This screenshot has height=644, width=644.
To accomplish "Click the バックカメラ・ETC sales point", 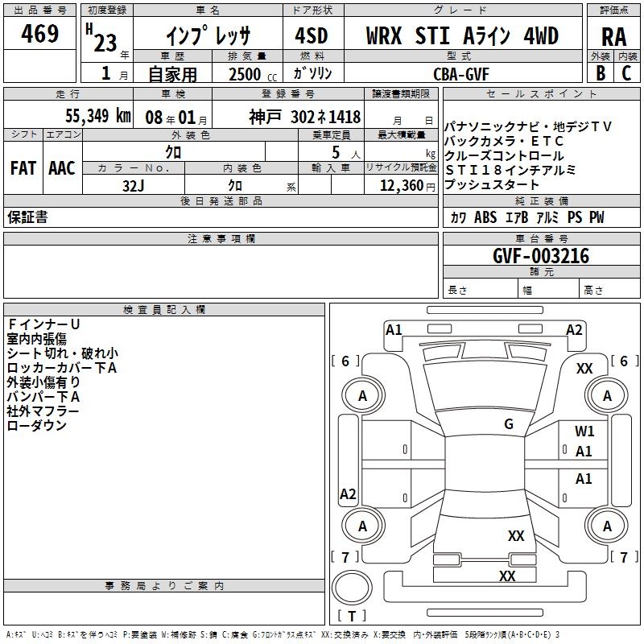I will coord(504,142).
